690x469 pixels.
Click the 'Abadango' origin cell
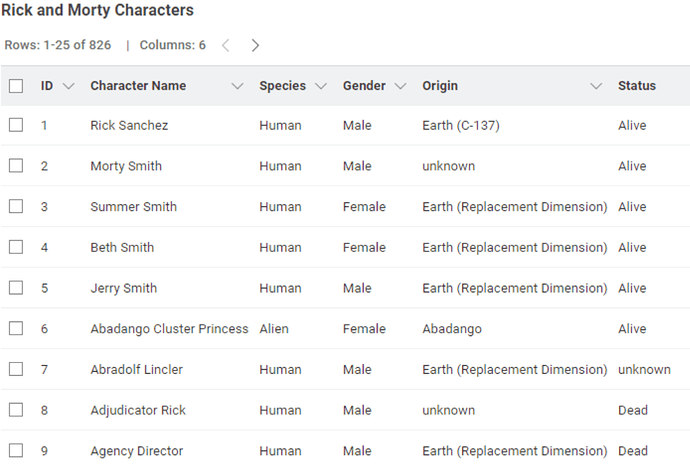[452, 329]
